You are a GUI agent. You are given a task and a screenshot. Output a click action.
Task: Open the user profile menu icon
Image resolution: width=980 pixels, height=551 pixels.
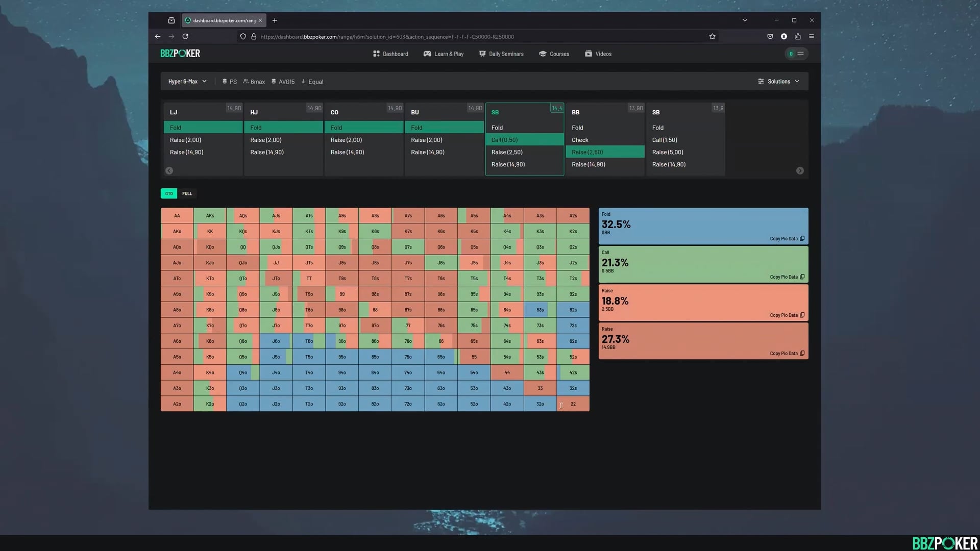coord(796,54)
